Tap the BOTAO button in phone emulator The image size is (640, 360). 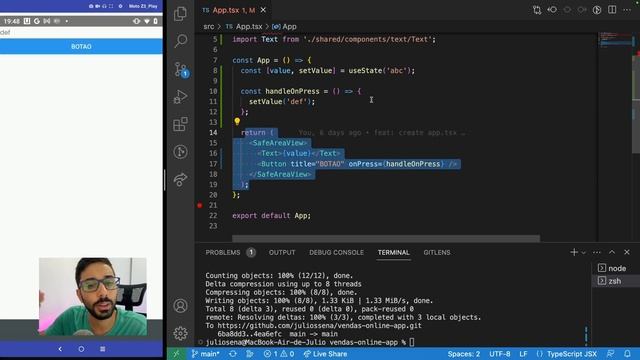coord(81,47)
